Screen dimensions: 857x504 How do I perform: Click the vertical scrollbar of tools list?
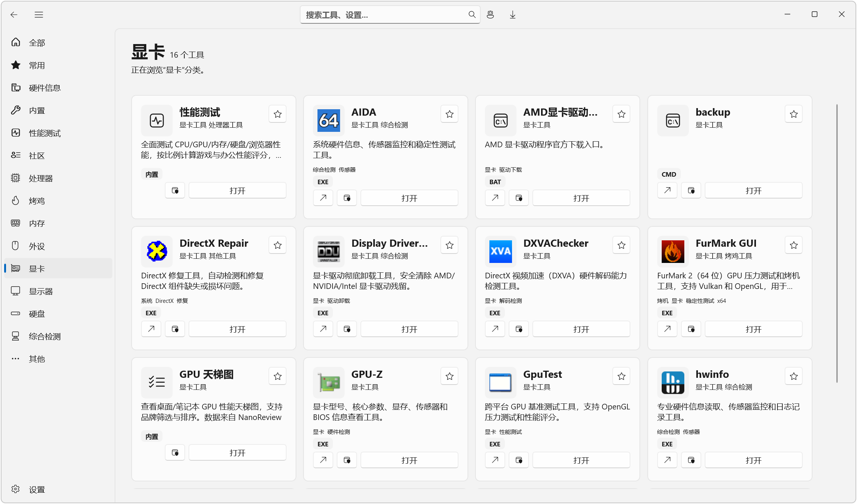pyautogui.click(x=837, y=243)
